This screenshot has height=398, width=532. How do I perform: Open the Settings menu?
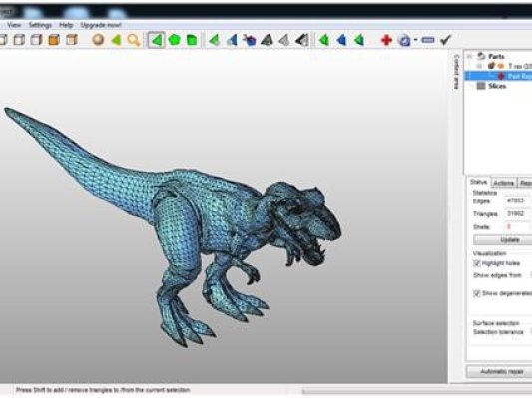click(x=40, y=25)
